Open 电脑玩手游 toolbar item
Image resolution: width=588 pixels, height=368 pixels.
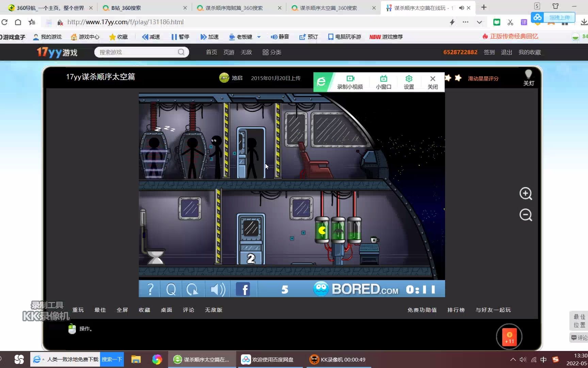tap(344, 37)
